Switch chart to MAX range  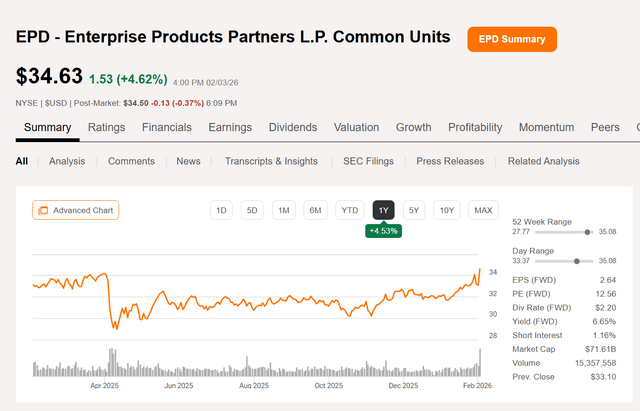click(484, 210)
